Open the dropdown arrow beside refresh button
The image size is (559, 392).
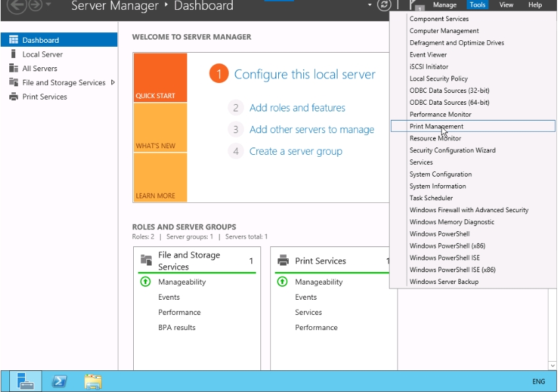(370, 5)
